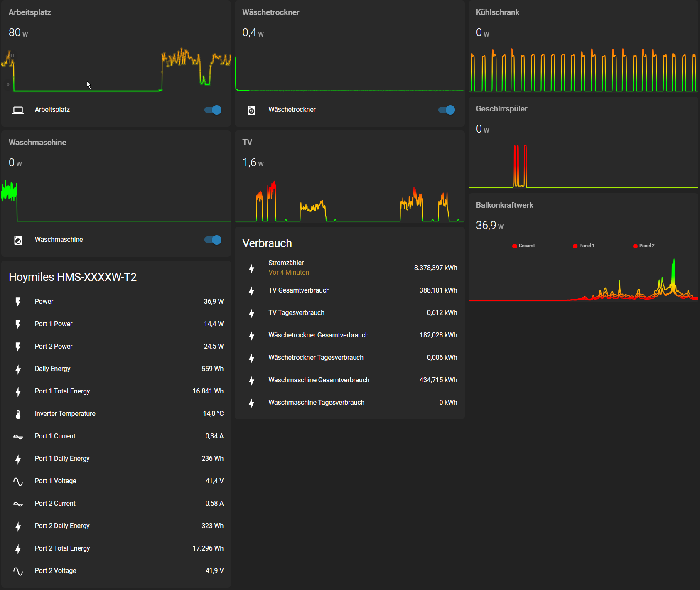
Task: Click the Arbeitsplatz laptop icon
Action: tap(18, 110)
